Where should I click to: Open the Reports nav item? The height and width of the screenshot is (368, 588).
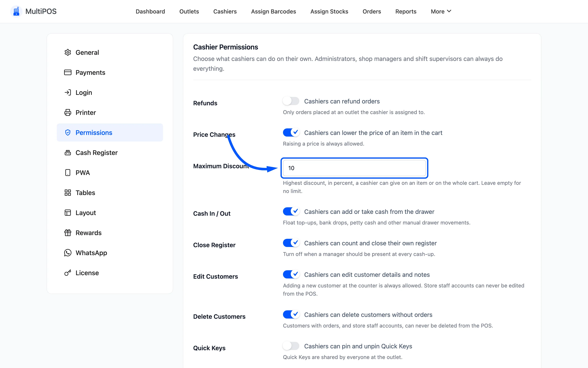[405, 11]
